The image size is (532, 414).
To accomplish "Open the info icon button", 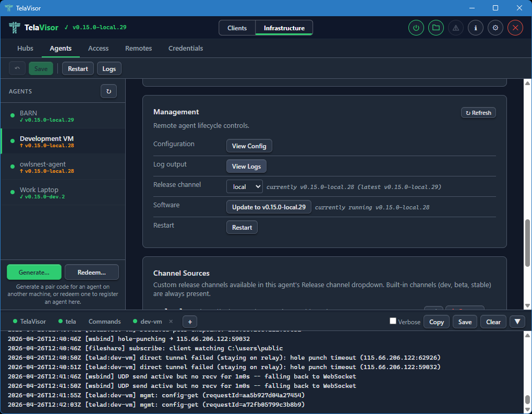I will click(x=476, y=28).
